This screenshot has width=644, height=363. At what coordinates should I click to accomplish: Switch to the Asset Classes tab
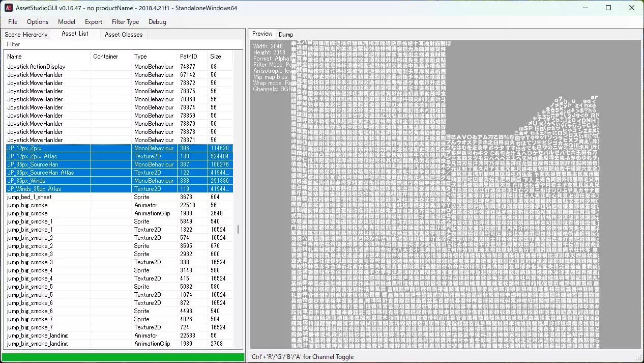124,35
